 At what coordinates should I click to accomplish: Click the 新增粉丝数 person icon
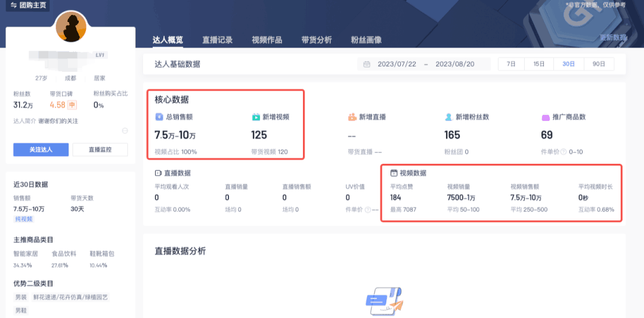448,117
